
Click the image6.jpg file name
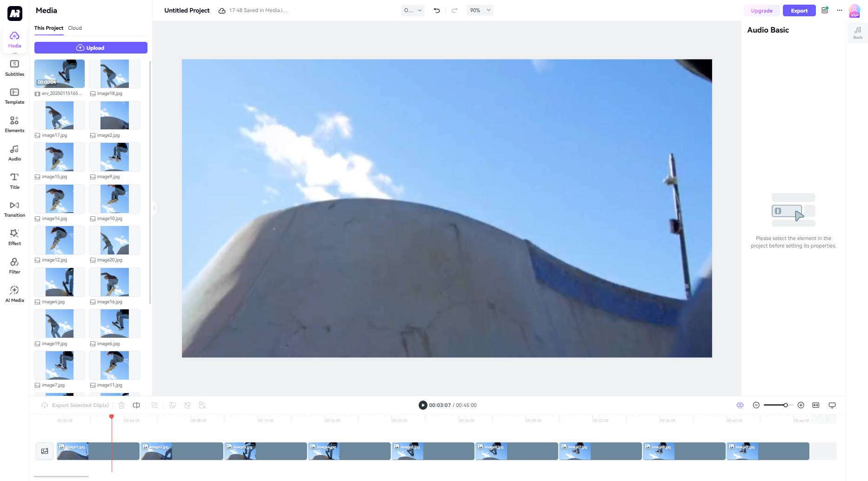click(108, 344)
